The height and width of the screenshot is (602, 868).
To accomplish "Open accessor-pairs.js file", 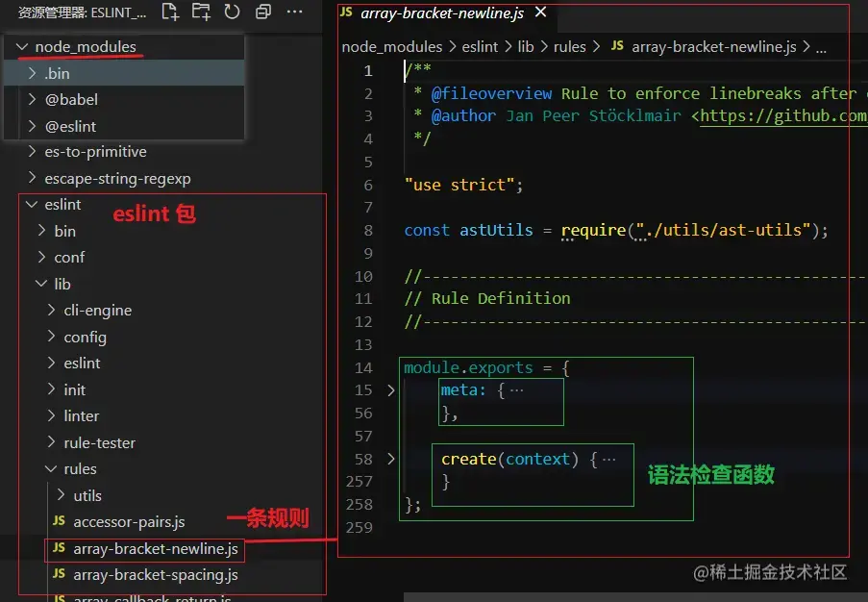I will (129, 521).
